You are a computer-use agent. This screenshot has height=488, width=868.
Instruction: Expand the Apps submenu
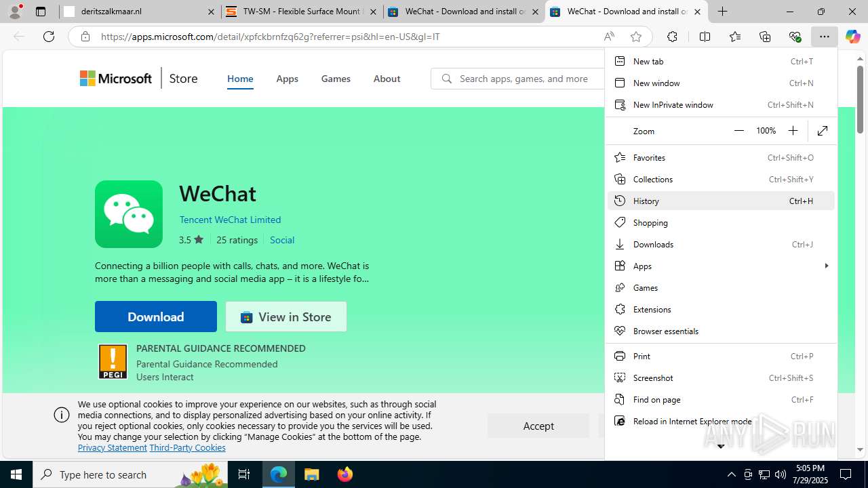pyautogui.click(x=721, y=266)
